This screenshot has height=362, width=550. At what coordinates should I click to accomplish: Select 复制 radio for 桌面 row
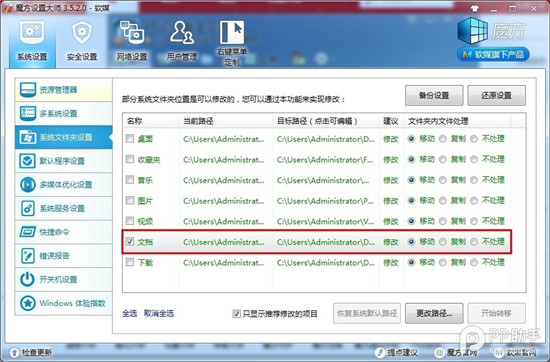(x=443, y=139)
